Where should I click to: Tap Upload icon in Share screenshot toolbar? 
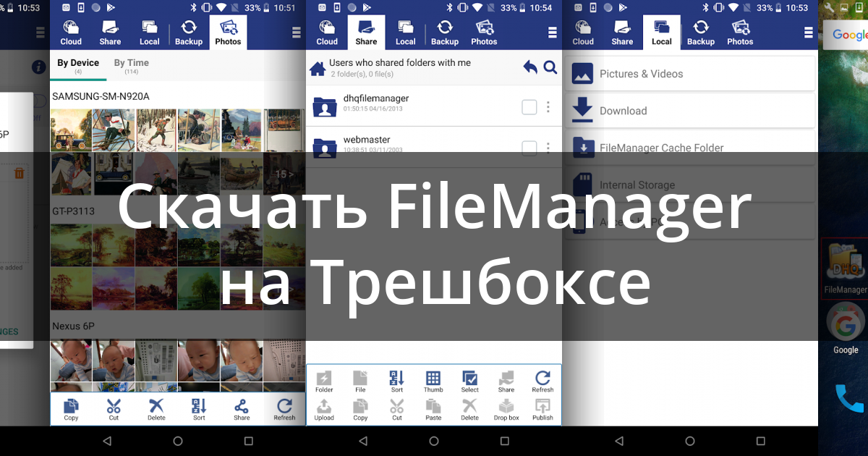click(324, 410)
